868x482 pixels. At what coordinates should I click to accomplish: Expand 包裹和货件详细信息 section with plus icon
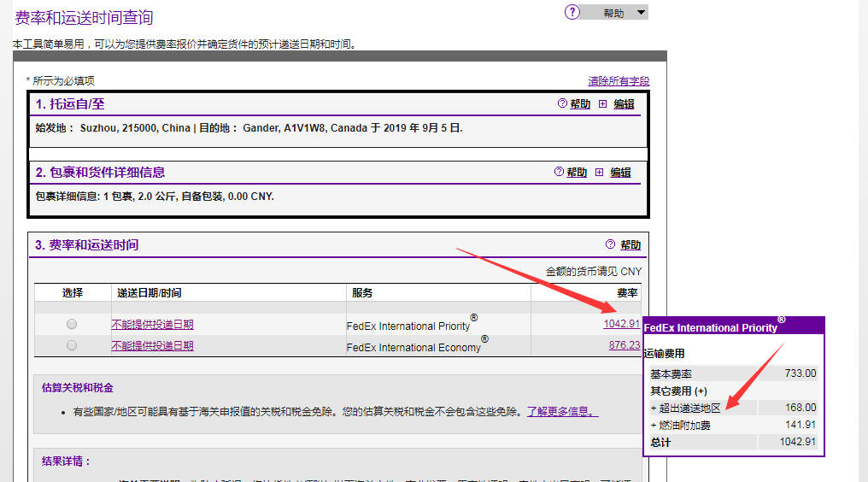[x=599, y=172]
